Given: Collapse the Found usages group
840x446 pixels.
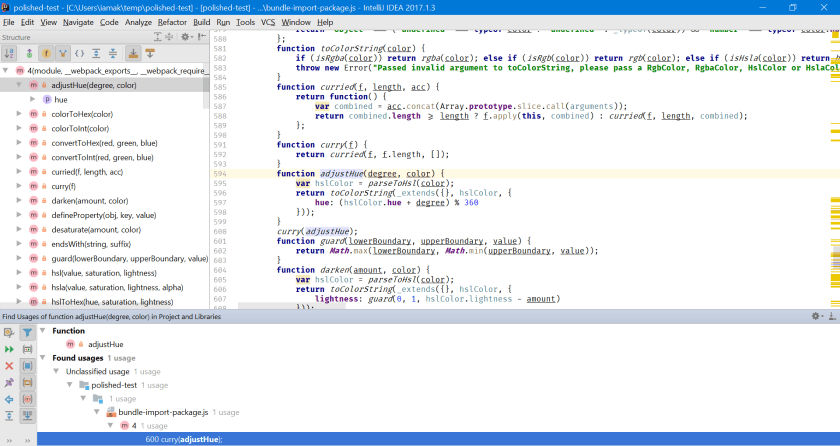Looking at the screenshot, I should 42,358.
